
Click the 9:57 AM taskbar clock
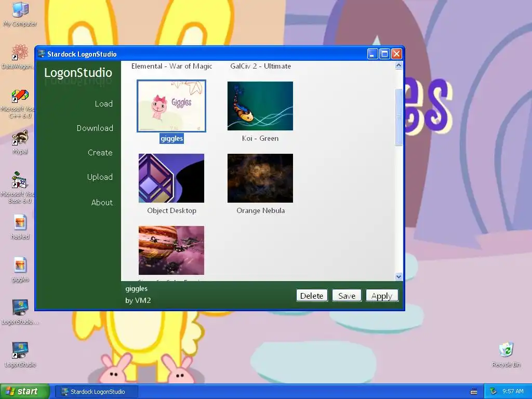[x=513, y=392]
